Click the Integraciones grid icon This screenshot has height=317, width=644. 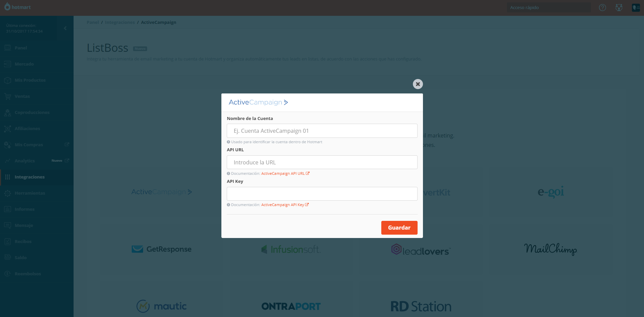tap(7, 177)
